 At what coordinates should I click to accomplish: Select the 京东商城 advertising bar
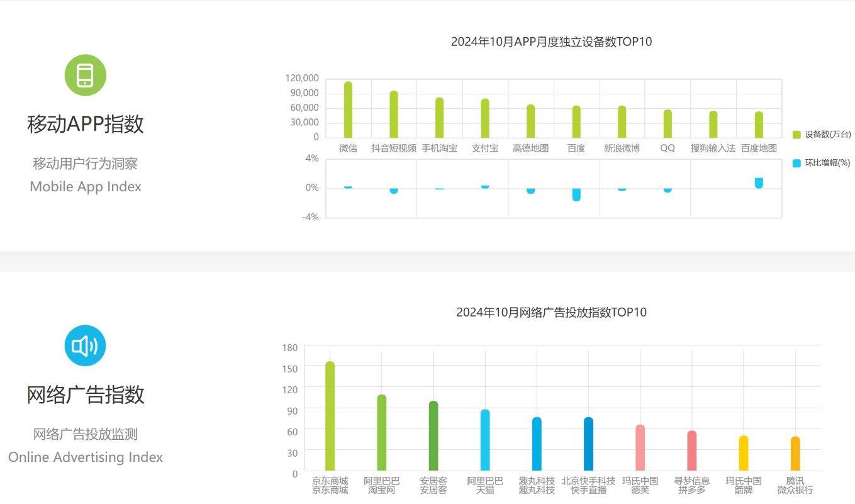click(330, 416)
